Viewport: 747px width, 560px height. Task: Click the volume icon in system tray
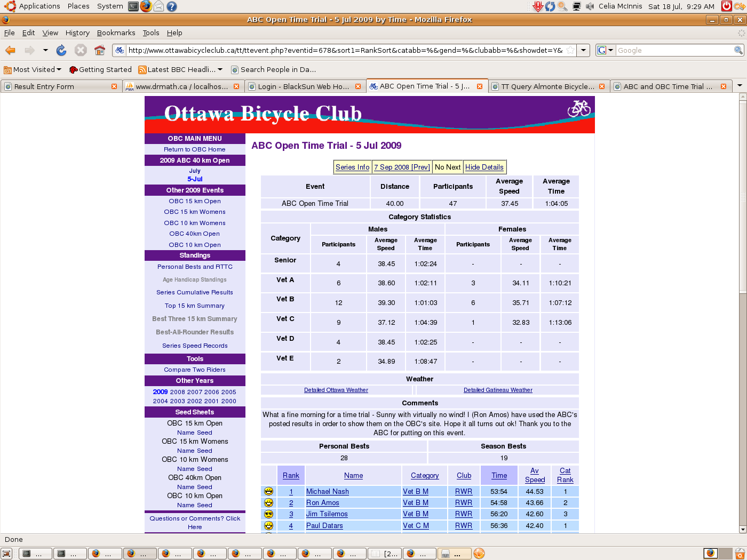[x=590, y=6]
